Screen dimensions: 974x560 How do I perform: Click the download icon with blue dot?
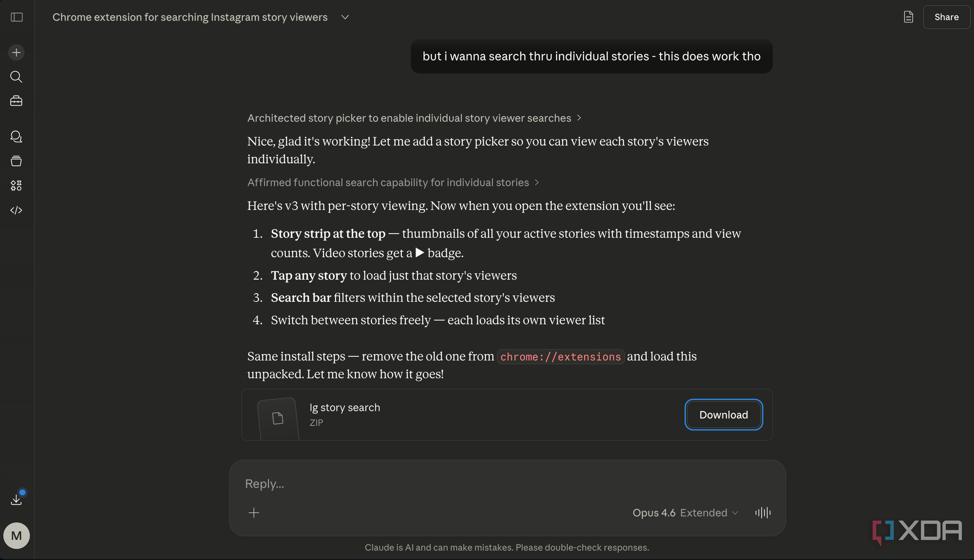point(16,499)
